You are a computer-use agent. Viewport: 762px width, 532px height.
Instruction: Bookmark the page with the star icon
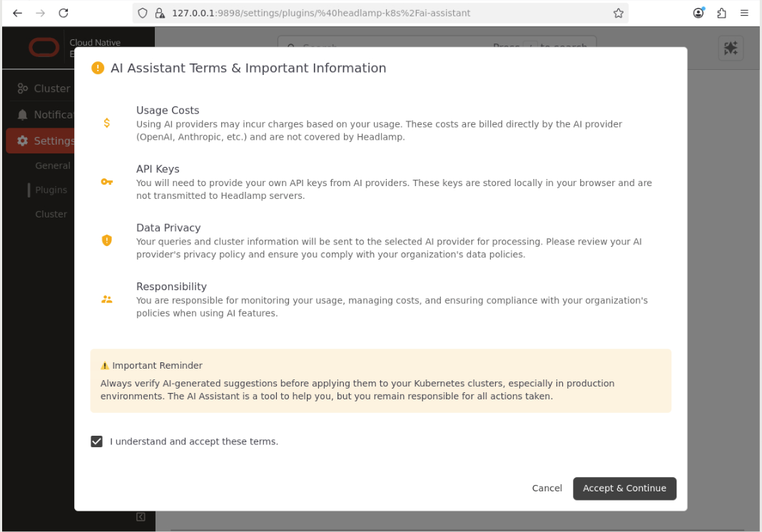[618, 12]
